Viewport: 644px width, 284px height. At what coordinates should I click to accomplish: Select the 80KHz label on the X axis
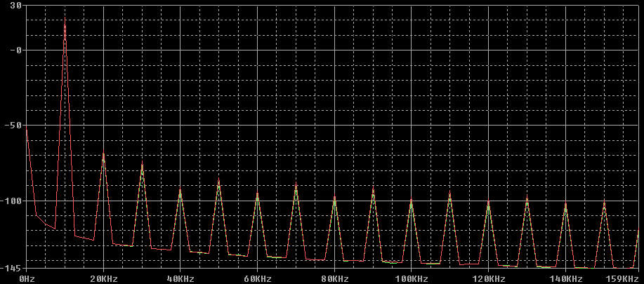point(334,279)
